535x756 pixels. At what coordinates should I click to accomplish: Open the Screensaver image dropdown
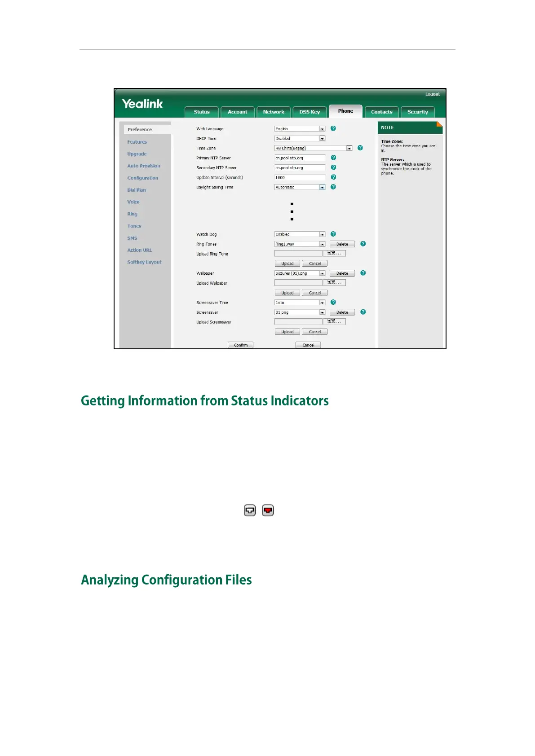pos(300,312)
